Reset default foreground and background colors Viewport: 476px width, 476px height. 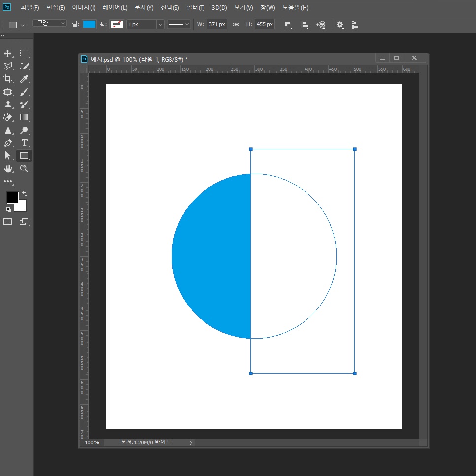(8, 210)
